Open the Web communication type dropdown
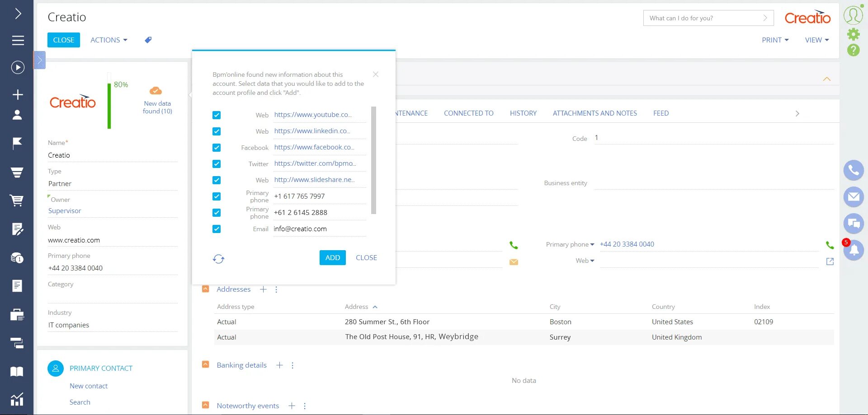Viewport: 868px width, 415px height. tap(585, 261)
